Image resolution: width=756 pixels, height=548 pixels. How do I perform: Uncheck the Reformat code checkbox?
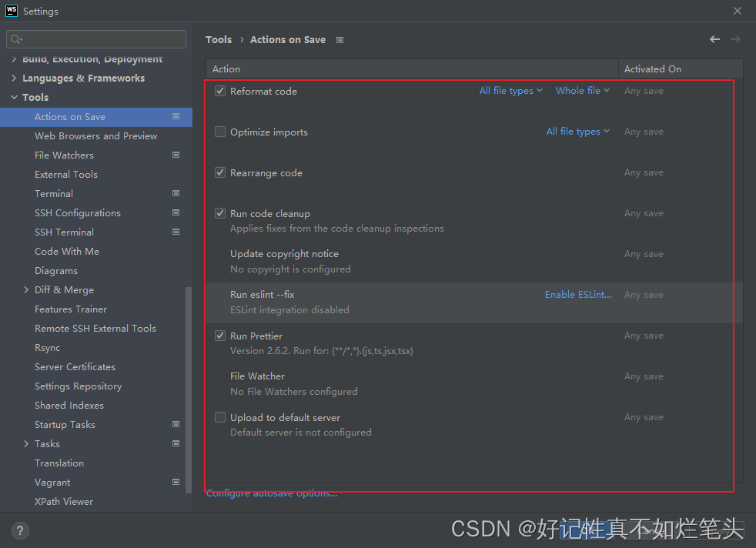click(220, 91)
